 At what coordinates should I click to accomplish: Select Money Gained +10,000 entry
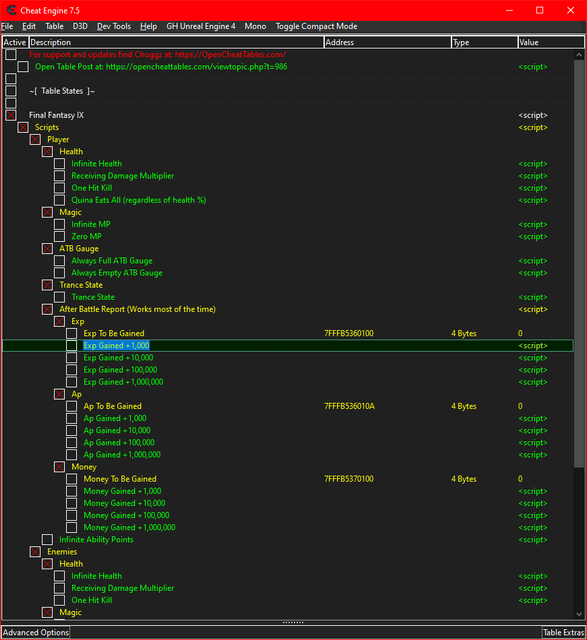pos(124,503)
